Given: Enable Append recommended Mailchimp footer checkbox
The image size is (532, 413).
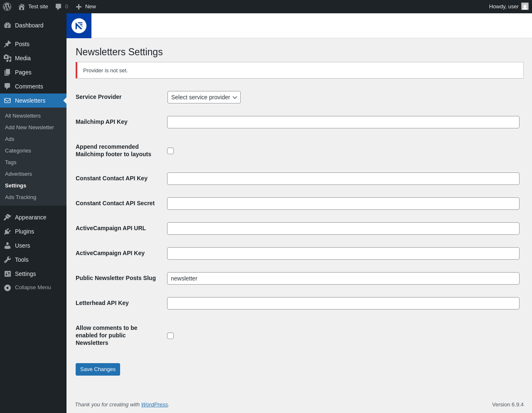Looking at the screenshot, I should 170,151.
